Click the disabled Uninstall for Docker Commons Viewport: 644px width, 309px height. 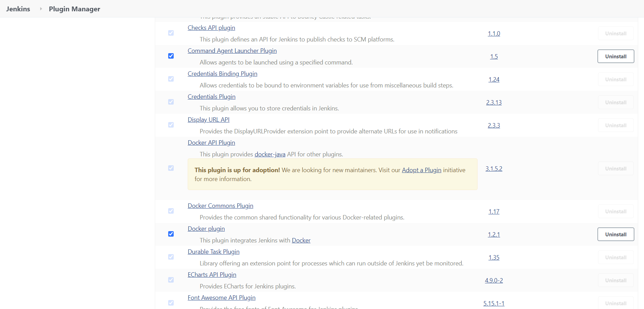click(x=616, y=211)
